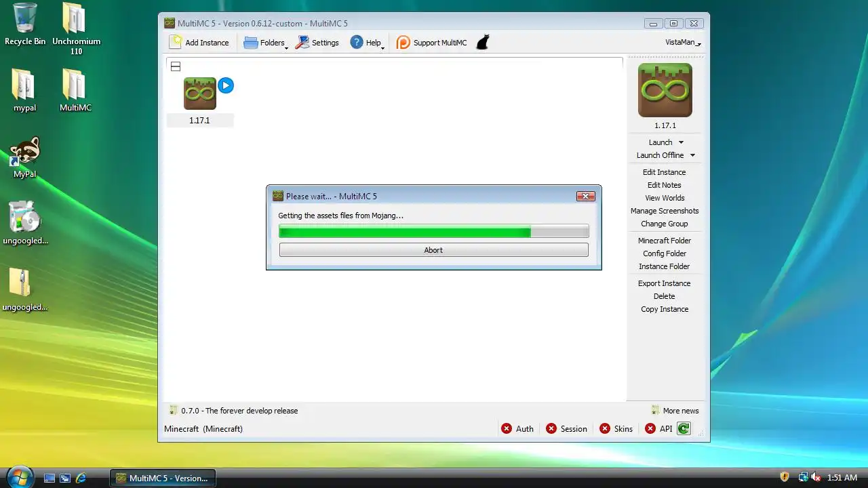The image size is (868, 488).
Task: Open Manage Screenshots
Action: pos(665,211)
